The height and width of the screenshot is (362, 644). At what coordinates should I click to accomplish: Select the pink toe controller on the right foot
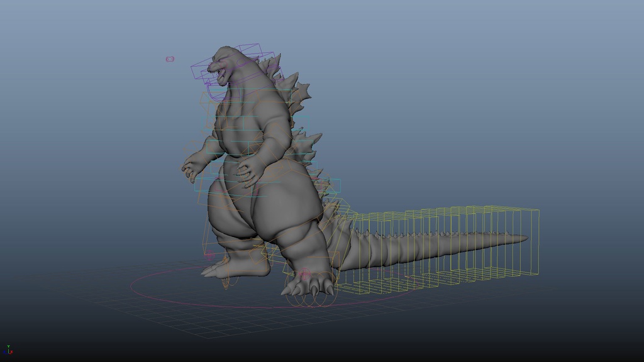[304, 273]
